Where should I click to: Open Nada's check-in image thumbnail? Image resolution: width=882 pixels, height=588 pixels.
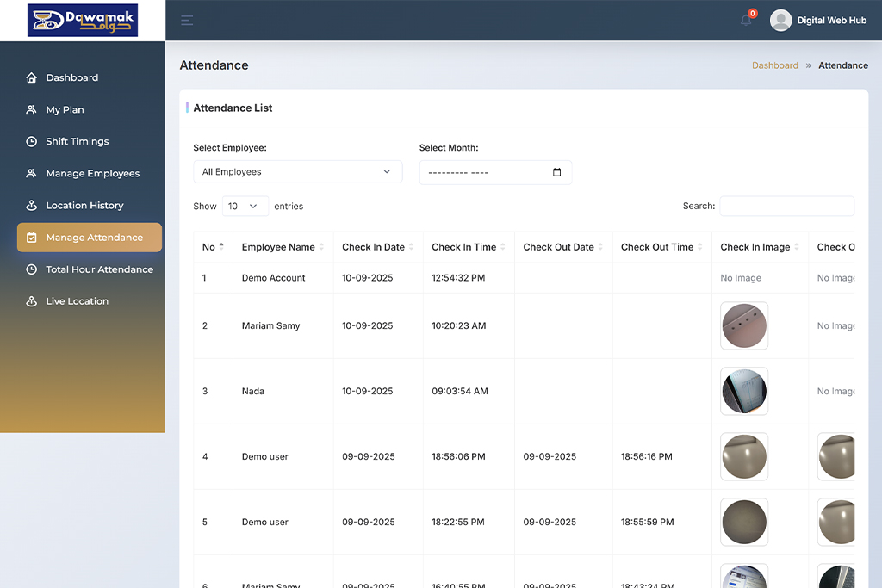pos(743,391)
